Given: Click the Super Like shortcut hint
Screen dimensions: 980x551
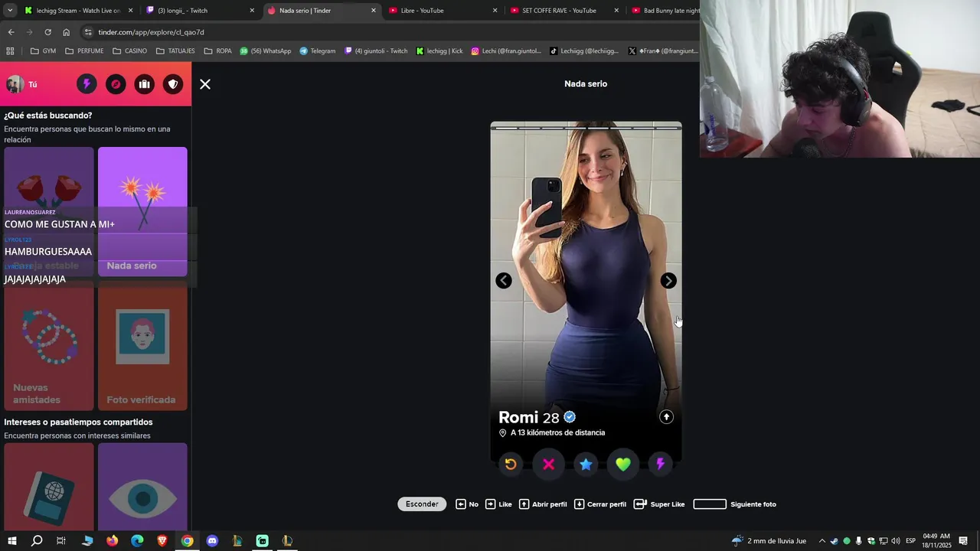Looking at the screenshot, I should pyautogui.click(x=659, y=504).
